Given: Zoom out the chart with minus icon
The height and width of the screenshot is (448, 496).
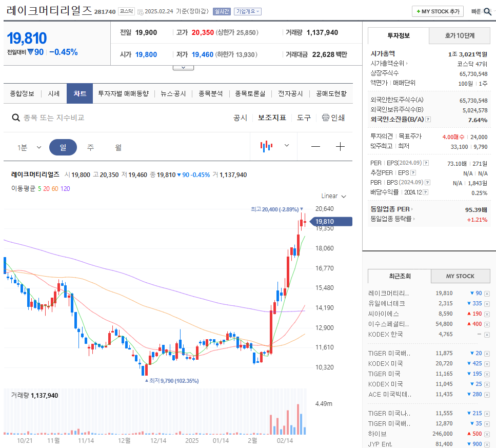Looking at the screenshot, I should coord(315,146).
